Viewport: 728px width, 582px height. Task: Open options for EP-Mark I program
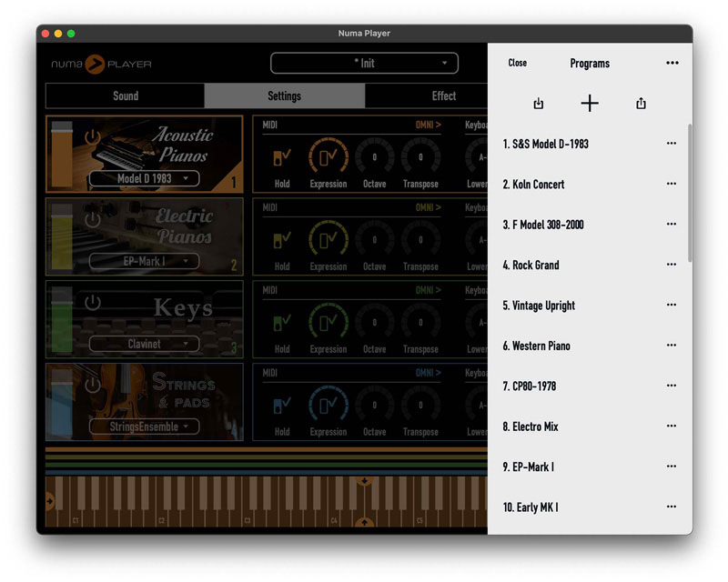pos(671,467)
